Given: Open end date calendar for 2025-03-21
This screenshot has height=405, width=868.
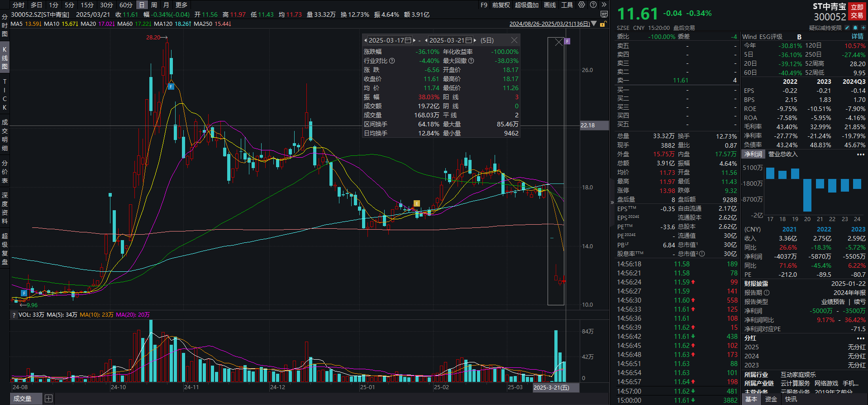Looking at the screenshot, I should (x=468, y=40).
